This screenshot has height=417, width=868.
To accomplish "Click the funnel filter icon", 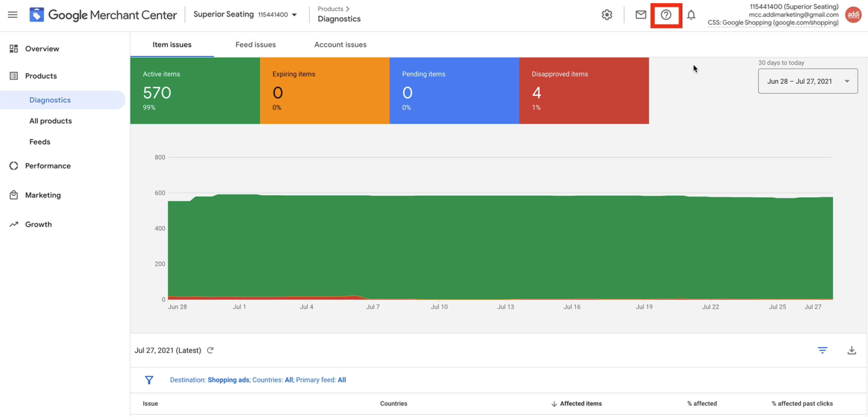I will click(x=149, y=380).
